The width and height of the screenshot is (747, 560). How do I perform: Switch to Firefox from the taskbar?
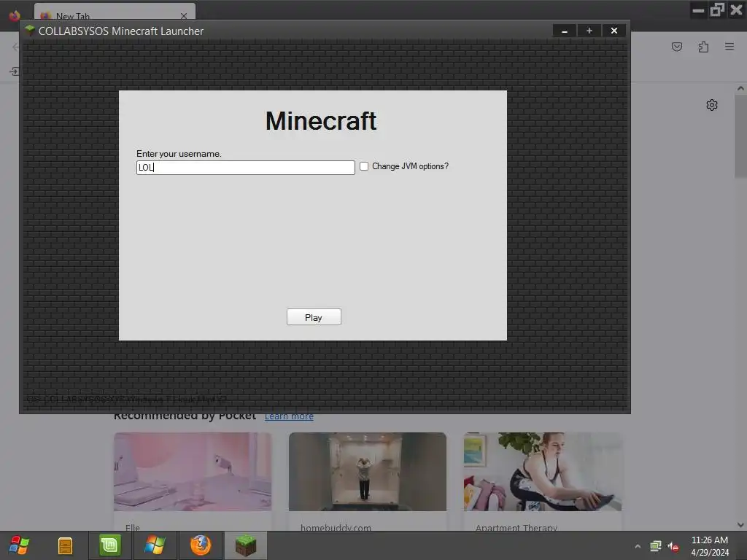(201, 545)
